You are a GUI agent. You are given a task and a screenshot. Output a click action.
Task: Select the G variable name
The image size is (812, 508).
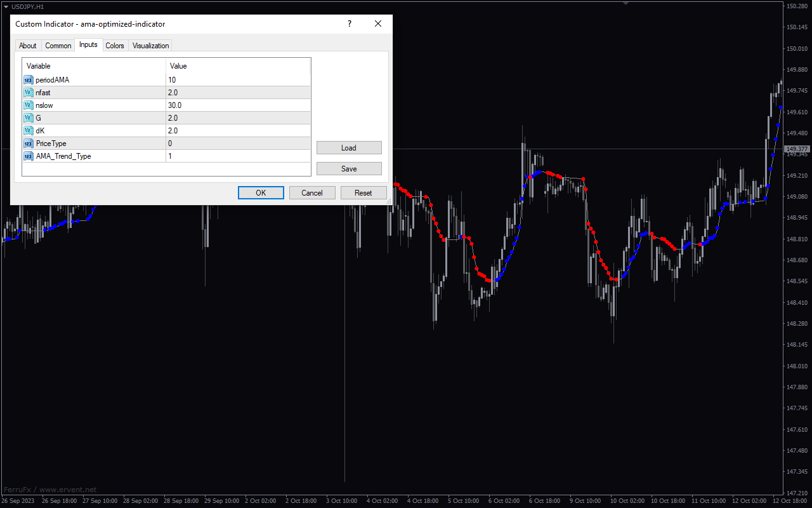[x=39, y=118]
